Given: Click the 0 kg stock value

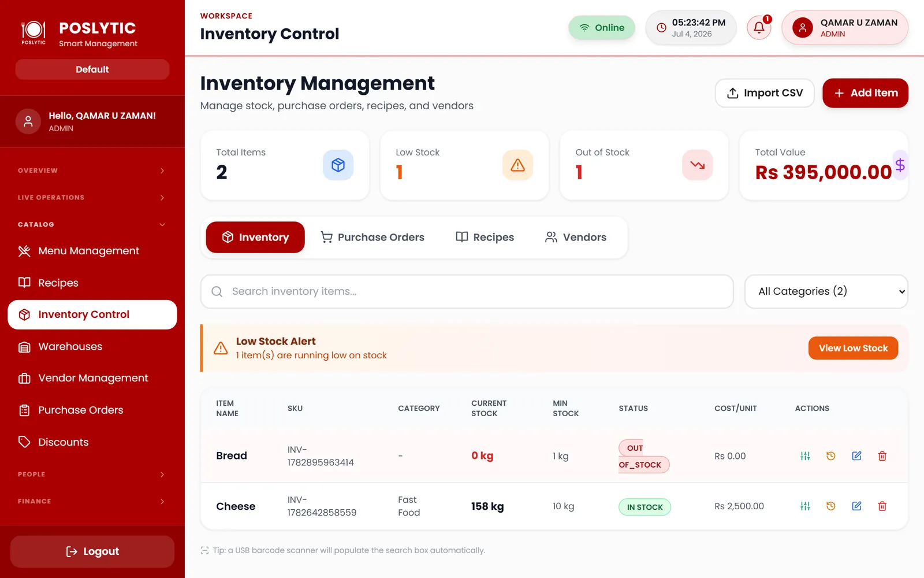Looking at the screenshot, I should (482, 455).
